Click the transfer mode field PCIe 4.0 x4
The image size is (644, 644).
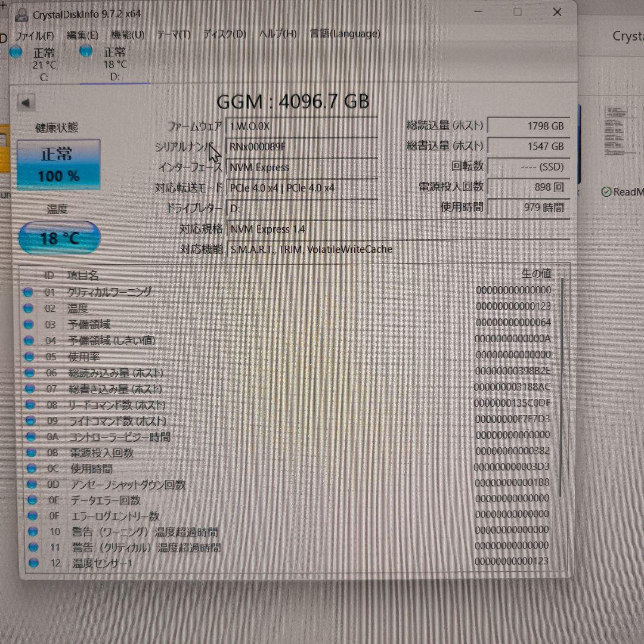[x=302, y=188]
